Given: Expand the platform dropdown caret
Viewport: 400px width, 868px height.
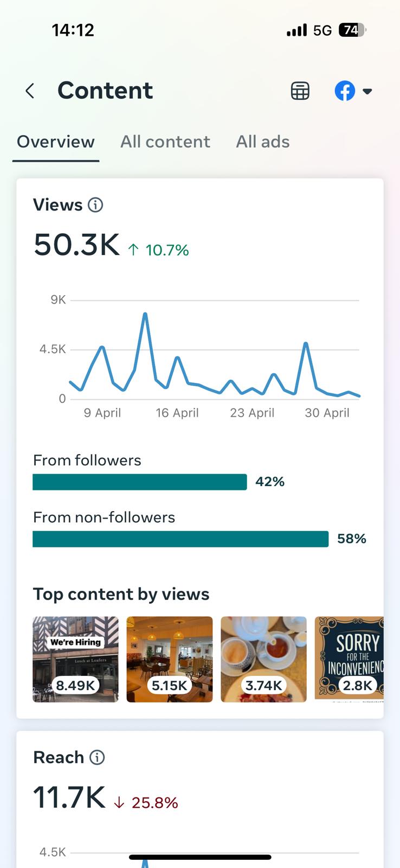Looking at the screenshot, I should tap(367, 91).
